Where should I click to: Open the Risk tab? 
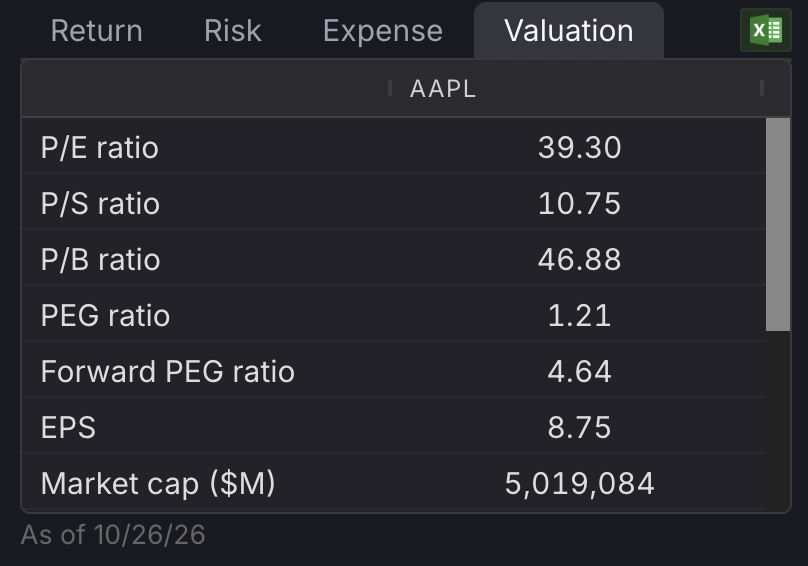coord(233,31)
